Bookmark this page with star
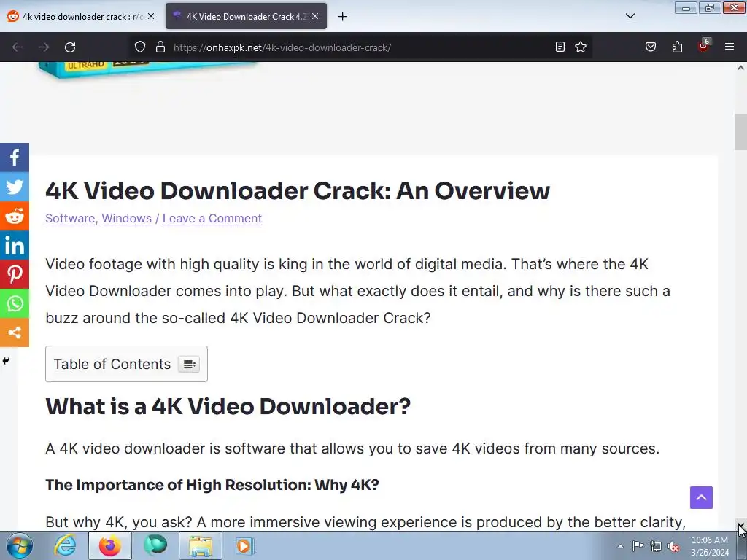The width and height of the screenshot is (747, 560). pos(580,47)
